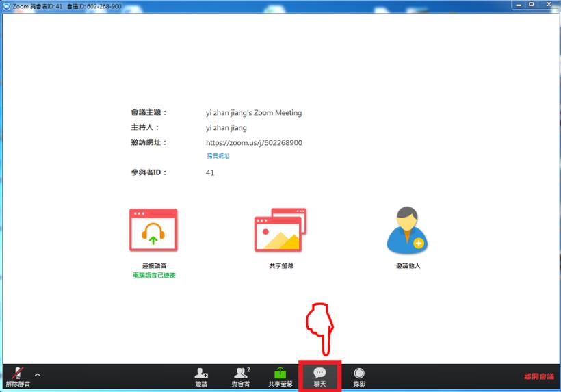Click meeting topic yi zhan jiang's Zoom Meeting
This screenshot has height=392, width=561.
coord(254,113)
